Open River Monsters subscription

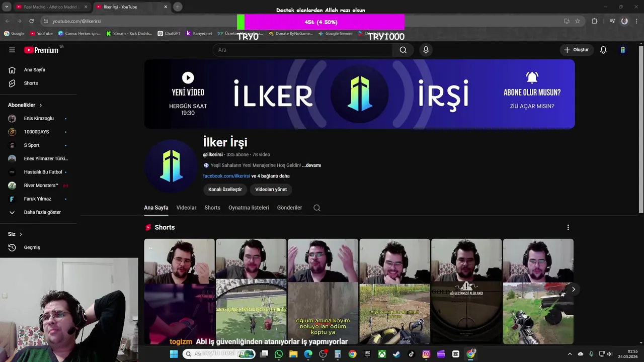(x=41, y=186)
